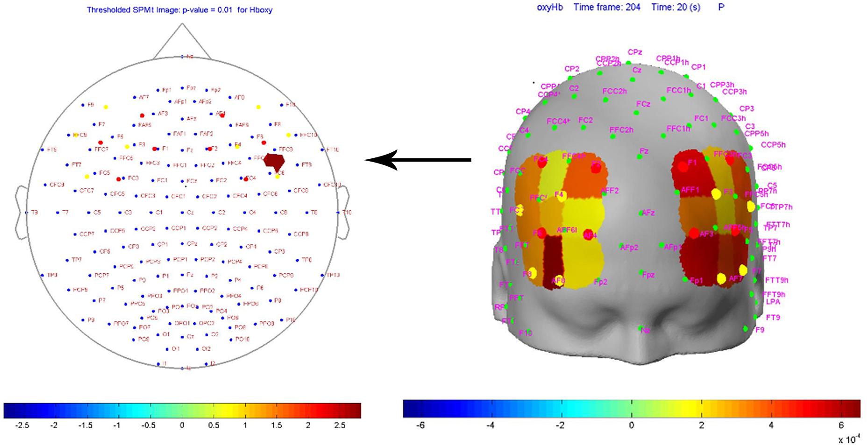868x447 pixels.
Task: Select the dark red activation blob on the scalp map
Action: (274, 162)
